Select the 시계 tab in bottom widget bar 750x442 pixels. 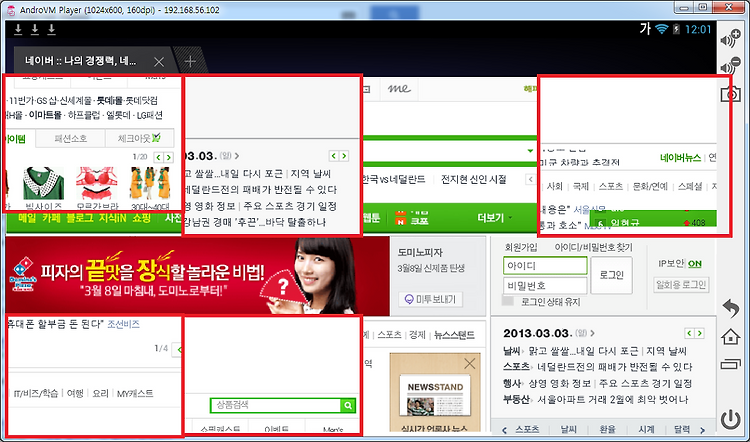(646, 430)
